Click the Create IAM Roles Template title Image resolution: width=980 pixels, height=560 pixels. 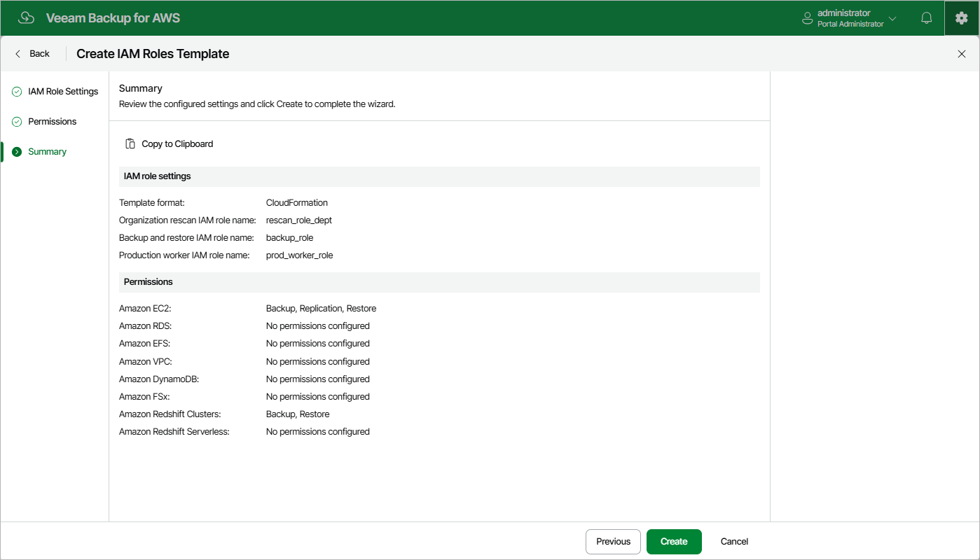(153, 54)
